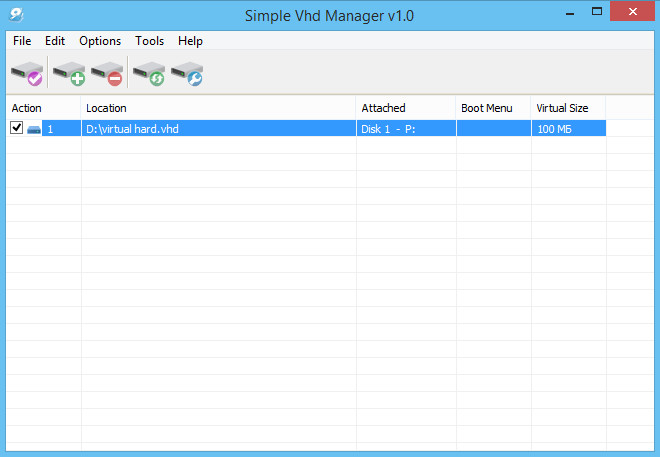The image size is (660, 457).
Task: Select the D:\virtual hard.vhd location cell
Action: point(218,128)
